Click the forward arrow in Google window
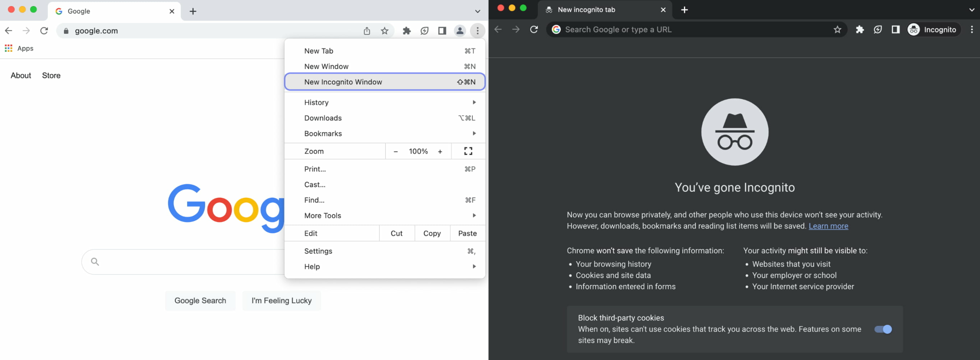The width and height of the screenshot is (980, 360). [x=26, y=31]
